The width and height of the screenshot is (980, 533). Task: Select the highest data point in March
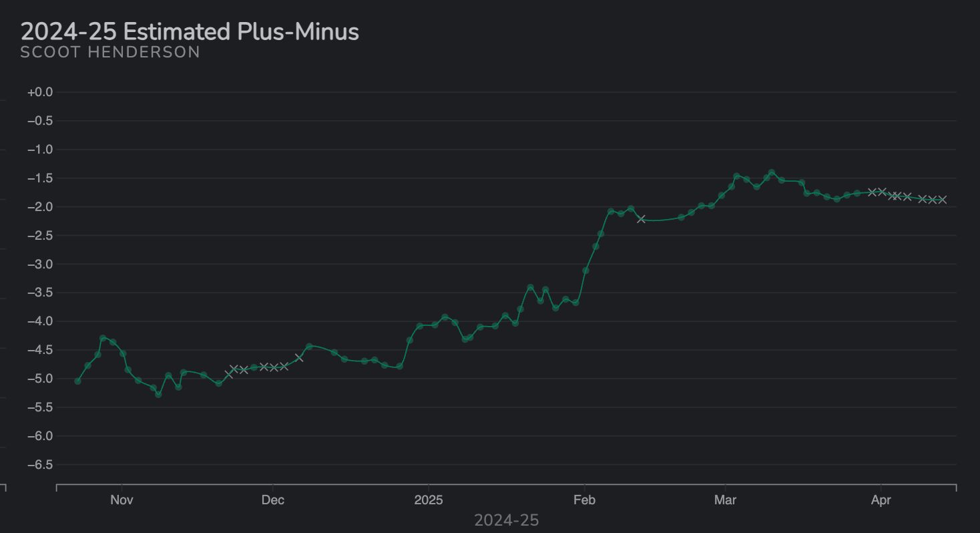pyautogui.click(x=772, y=172)
